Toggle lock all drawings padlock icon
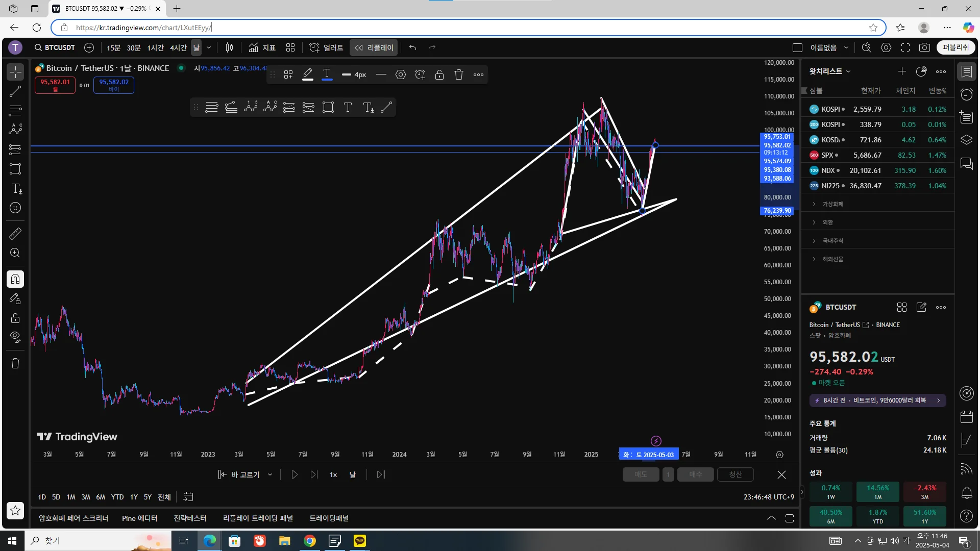Screen dimensions: 980x551 tap(15, 318)
